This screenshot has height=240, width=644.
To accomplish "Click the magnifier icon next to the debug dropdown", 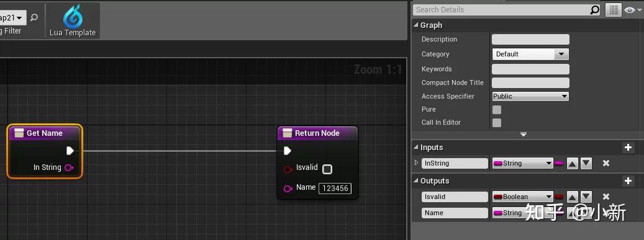I will coord(35,17).
